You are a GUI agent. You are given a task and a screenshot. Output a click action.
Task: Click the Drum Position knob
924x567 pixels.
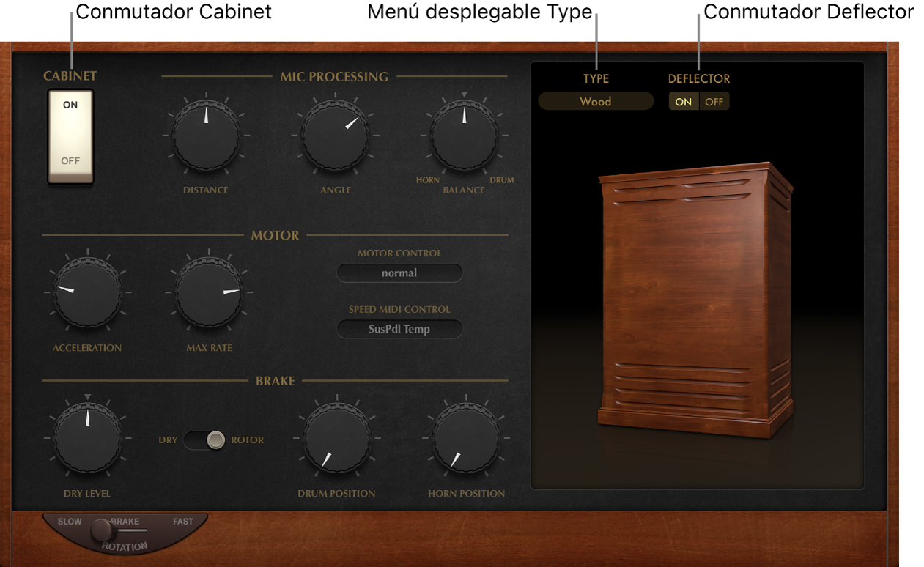coord(336,438)
